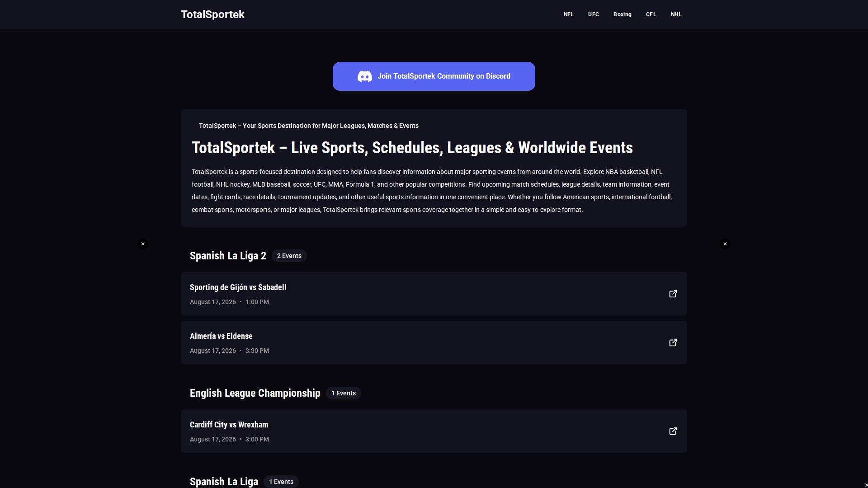868x488 pixels.
Task: Click the Spanish La Liga 2 heading
Action: (x=228, y=256)
